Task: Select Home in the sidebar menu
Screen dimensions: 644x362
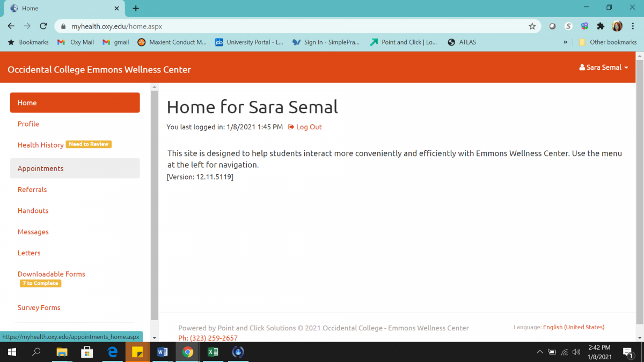Action: tap(75, 102)
